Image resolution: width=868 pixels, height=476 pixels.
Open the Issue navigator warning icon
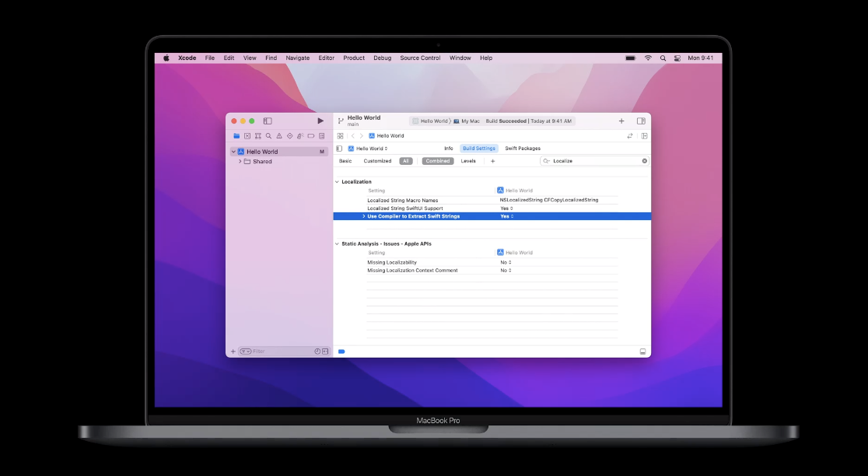pyautogui.click(x=279, y=135)
